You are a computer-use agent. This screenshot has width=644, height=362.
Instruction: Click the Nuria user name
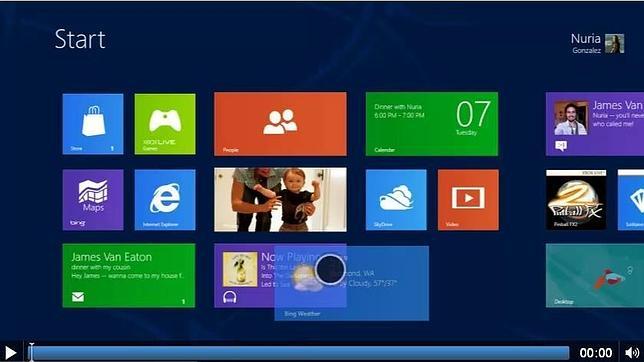pyautogui.click(x=586, y=39)
